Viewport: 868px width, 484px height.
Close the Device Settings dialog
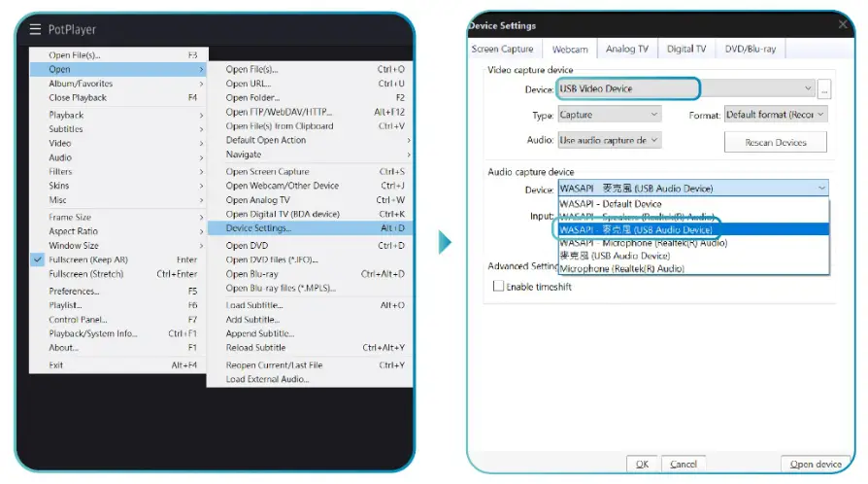point(843,24)
